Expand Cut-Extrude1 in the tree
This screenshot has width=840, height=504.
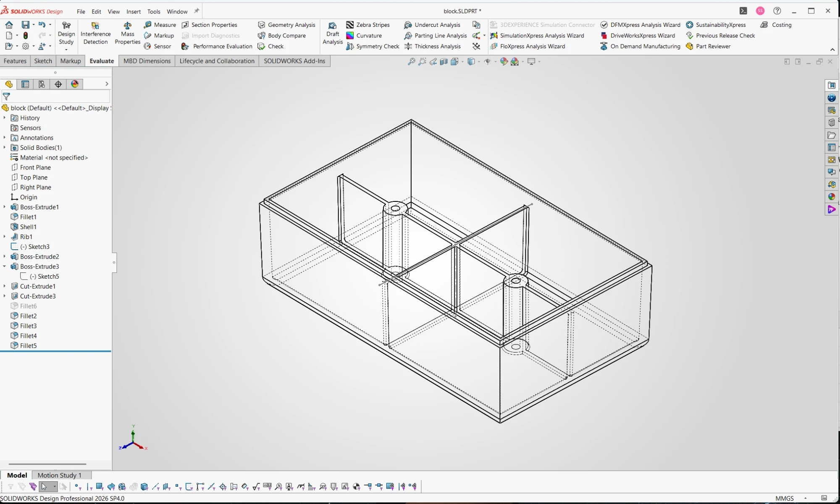click(5, 286)
